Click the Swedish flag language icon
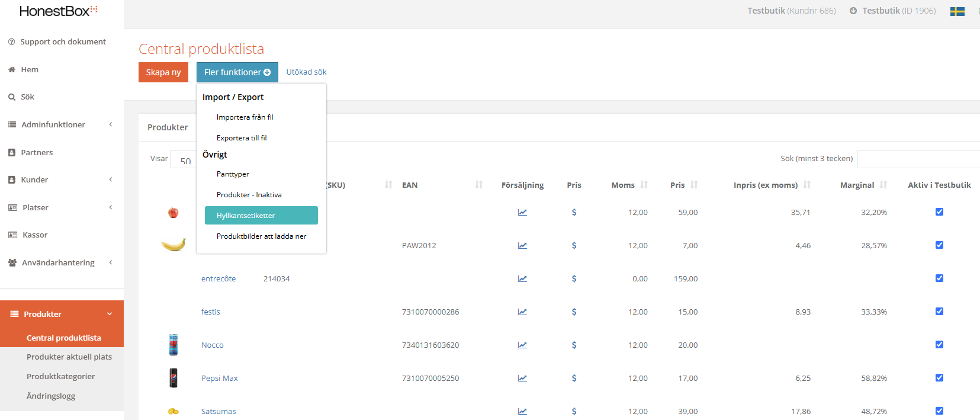The image size is (980, 420). 957,11
